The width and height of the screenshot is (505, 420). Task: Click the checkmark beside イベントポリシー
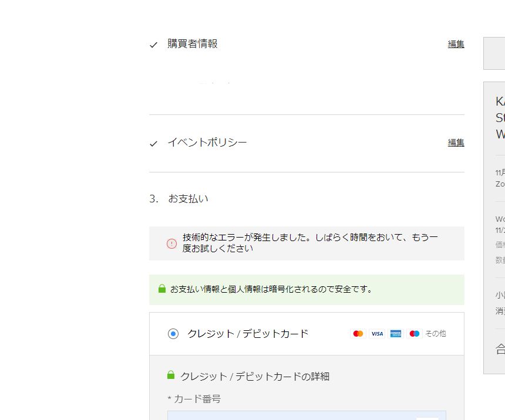[x=154, y=144]
